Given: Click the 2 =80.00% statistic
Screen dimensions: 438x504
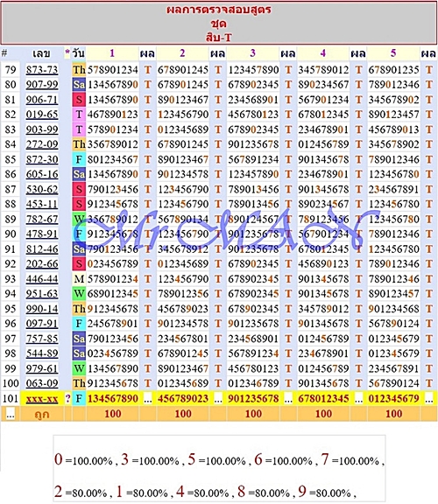Looking at the screenshot, I should 81,492.
